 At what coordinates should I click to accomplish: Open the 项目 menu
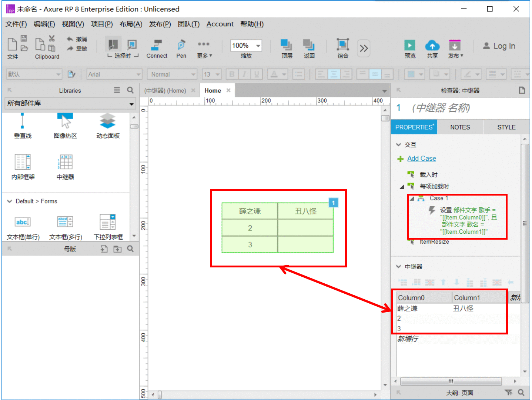102,24
